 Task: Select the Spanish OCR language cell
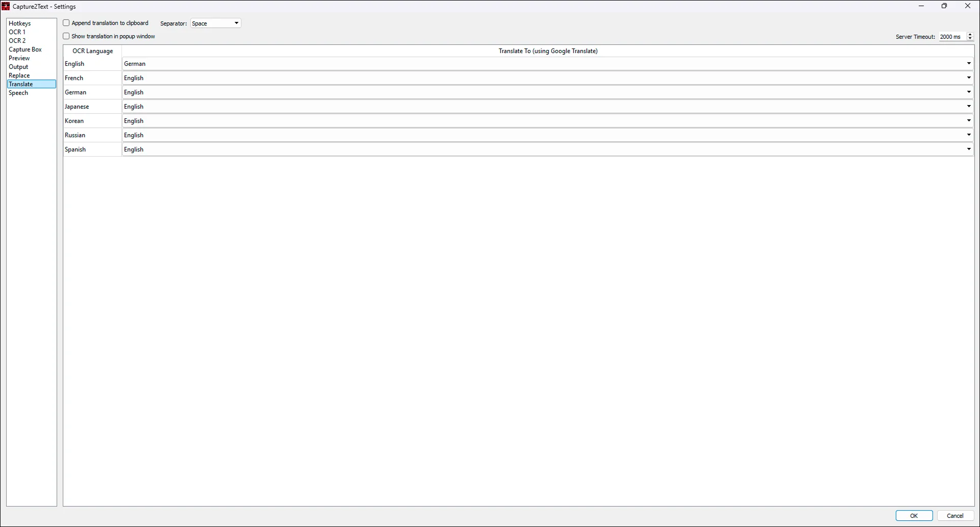tap(92, 149)
